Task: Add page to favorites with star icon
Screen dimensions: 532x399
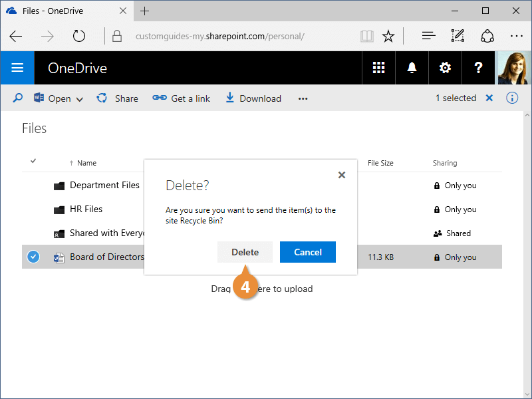Action: [x=388, y=36]
